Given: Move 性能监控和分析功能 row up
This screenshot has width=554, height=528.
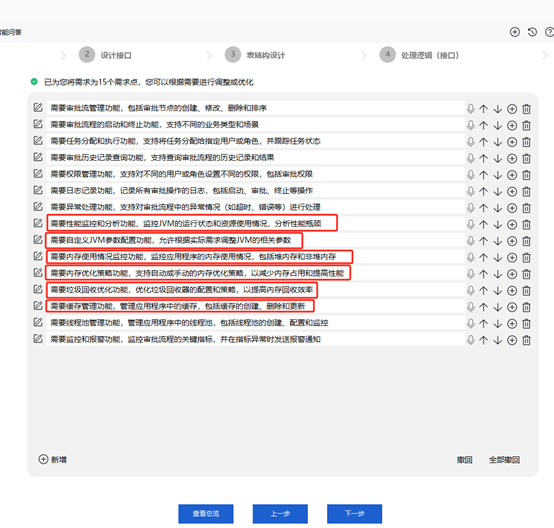Looking at the screenshot, I should coord(483,224).
